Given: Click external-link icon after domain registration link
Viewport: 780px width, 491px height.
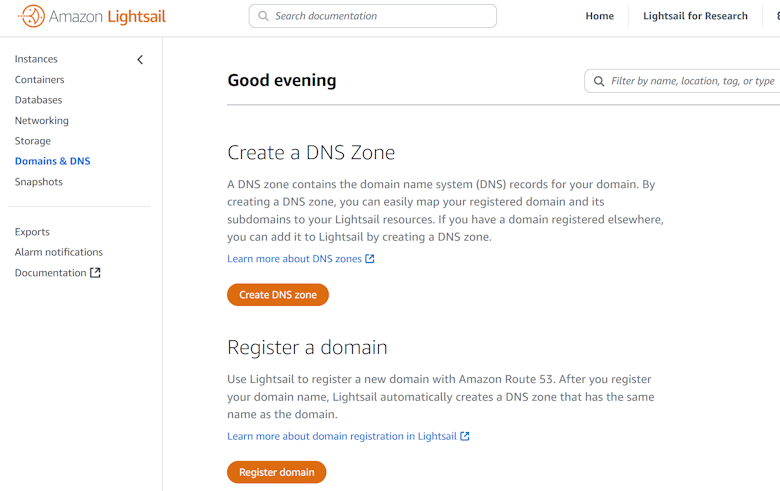Looking at the screenshot, I should [465, 436].
